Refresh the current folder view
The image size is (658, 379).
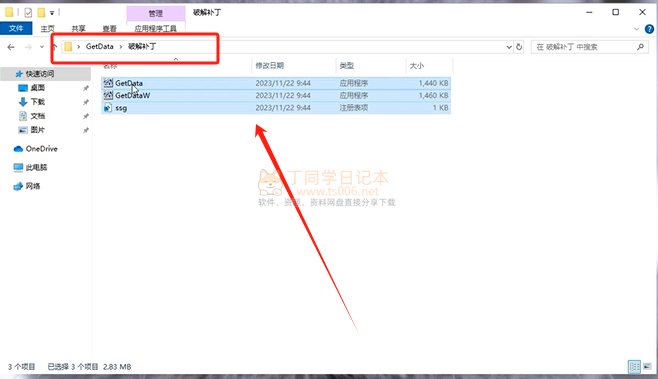pos(519,47)
